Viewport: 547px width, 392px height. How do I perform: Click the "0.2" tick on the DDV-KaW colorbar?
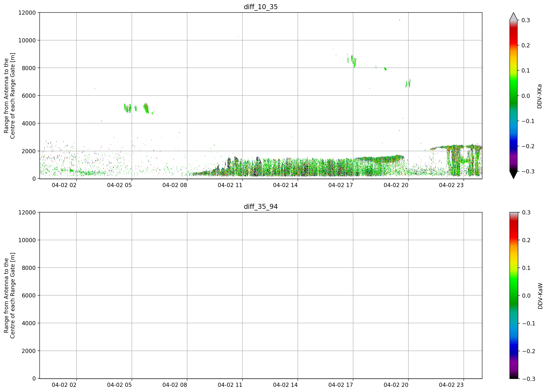coord(526,240)
